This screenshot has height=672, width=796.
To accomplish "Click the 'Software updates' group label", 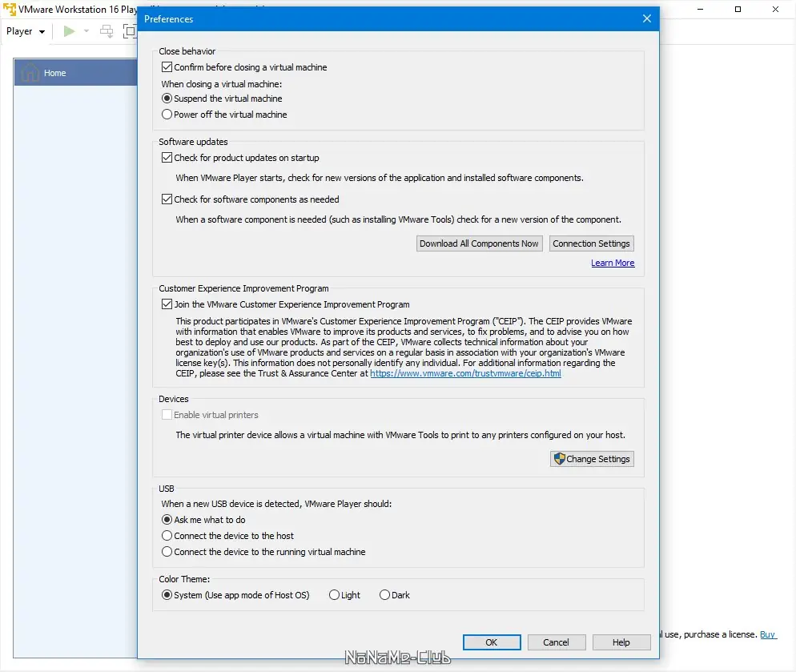I will click(194, 142).
